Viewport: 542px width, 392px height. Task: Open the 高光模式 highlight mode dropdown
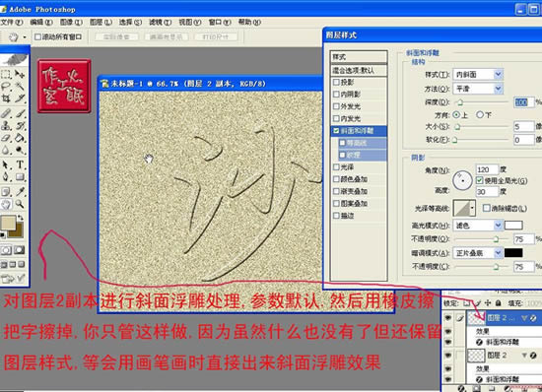click(477, 226)
